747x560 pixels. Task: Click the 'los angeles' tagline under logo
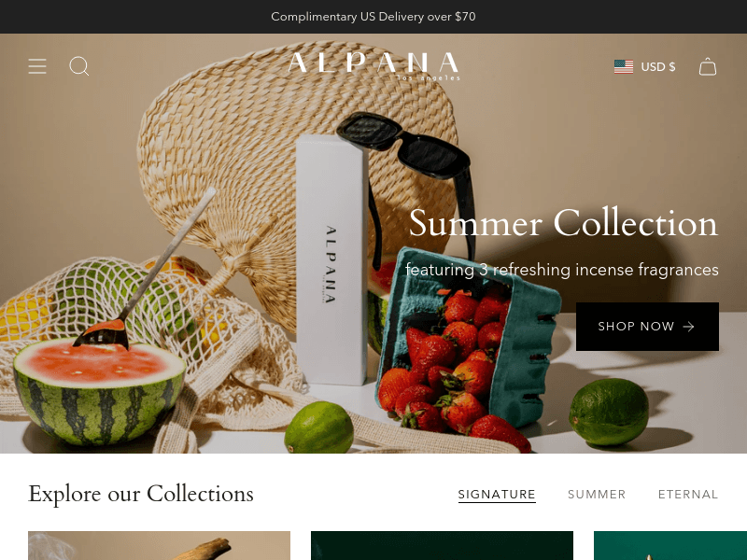tap(429, 78)
